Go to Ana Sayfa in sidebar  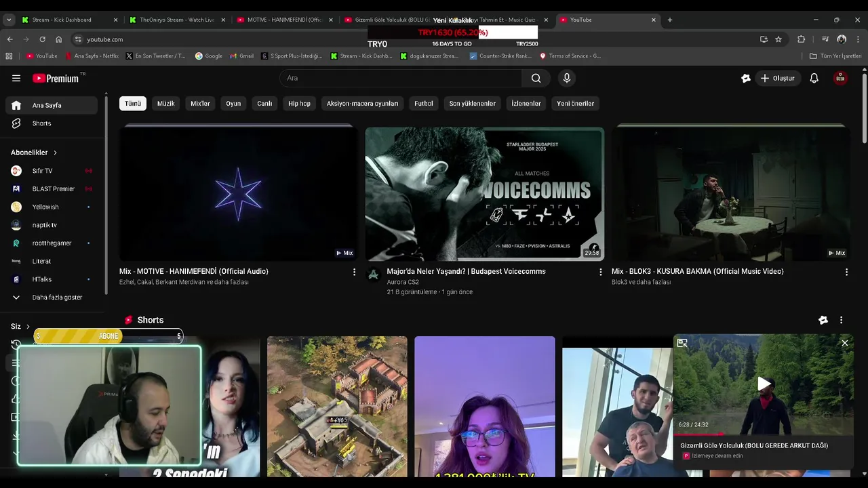tap(52, 105)
